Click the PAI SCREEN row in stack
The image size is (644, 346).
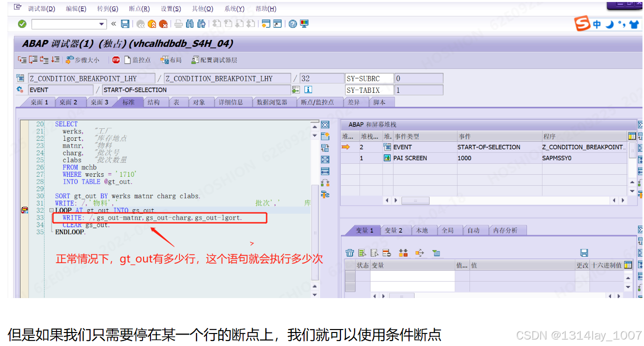point(484,158)
